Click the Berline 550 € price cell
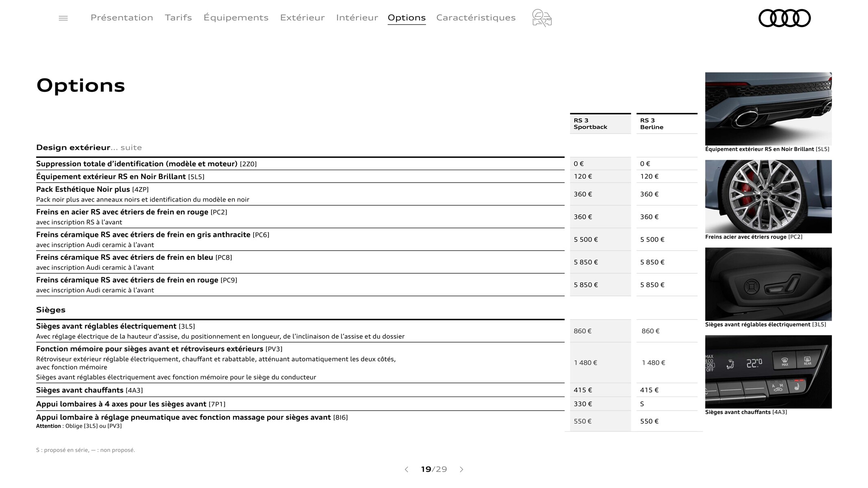 (x=667, y=421)
